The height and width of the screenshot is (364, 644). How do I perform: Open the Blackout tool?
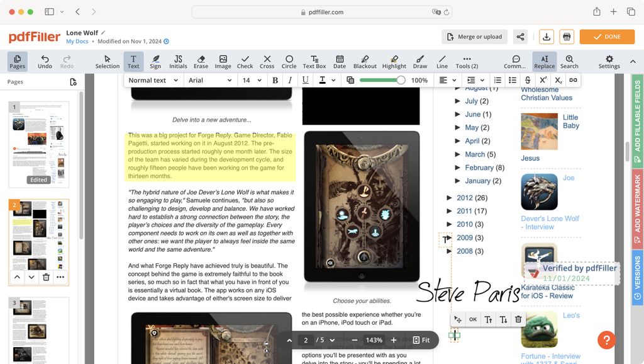click(x=365, y=62)
